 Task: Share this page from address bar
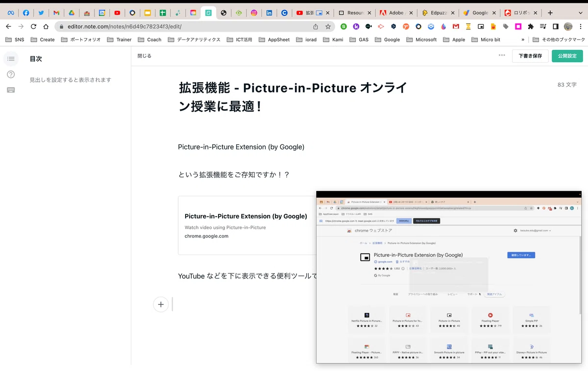click(316, 26)
